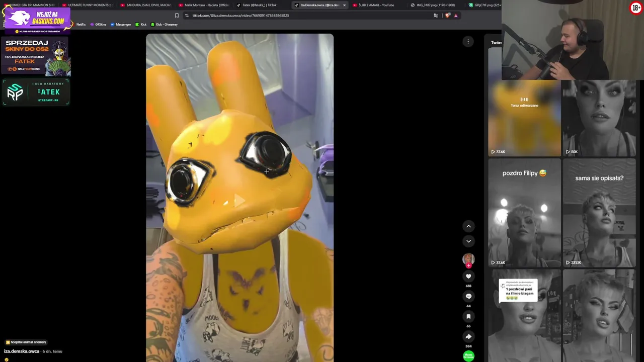Open the three-dot more options menu
Screen dimensions: 644x362
(468, 42)
